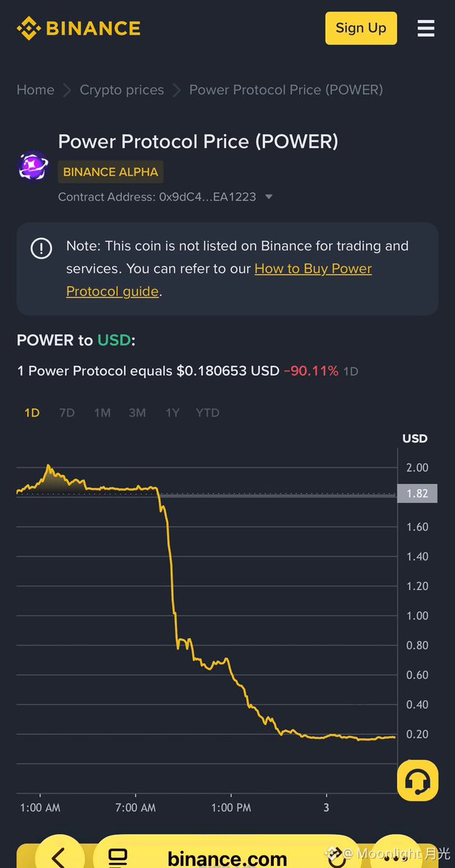455x868 pixels.
Task: Select the YTD chart range
Action: 207,413
